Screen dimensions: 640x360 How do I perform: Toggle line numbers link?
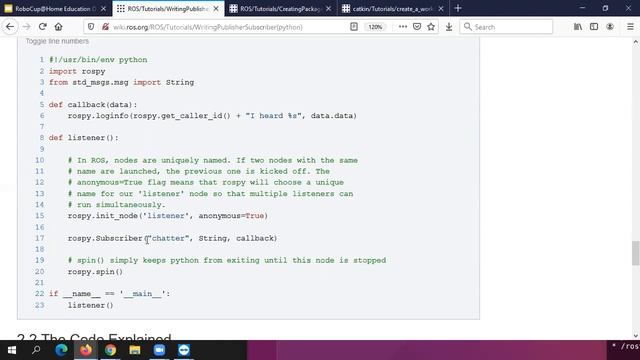tap(57, 41)
